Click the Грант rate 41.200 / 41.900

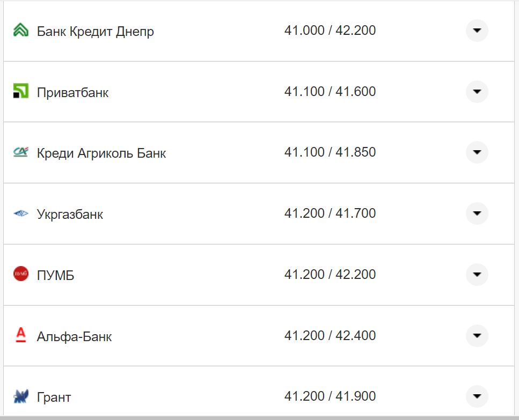[x=330, y=396]
